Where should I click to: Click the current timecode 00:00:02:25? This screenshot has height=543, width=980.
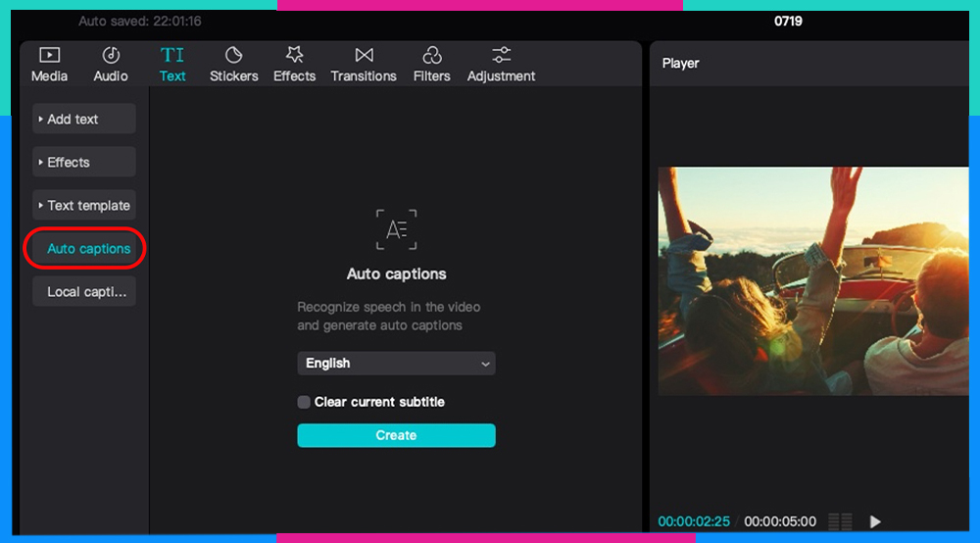pyautogui.click(x=694, y=521)
